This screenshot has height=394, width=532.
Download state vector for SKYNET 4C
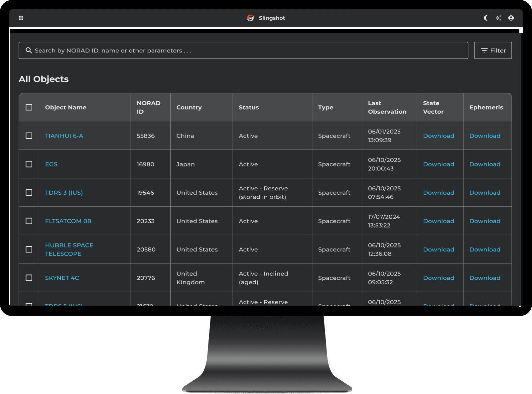[x=439, y=278]
